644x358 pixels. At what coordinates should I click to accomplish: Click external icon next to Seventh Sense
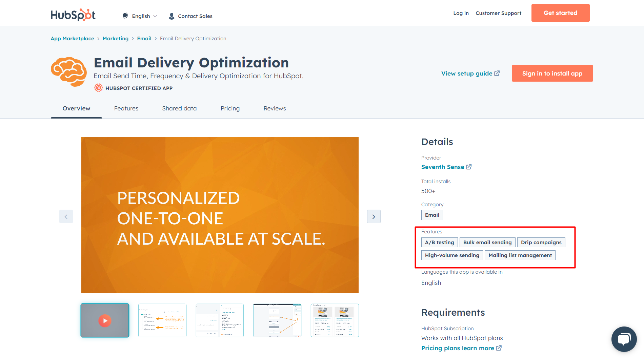pyautogui.click(x=469, y=167)
